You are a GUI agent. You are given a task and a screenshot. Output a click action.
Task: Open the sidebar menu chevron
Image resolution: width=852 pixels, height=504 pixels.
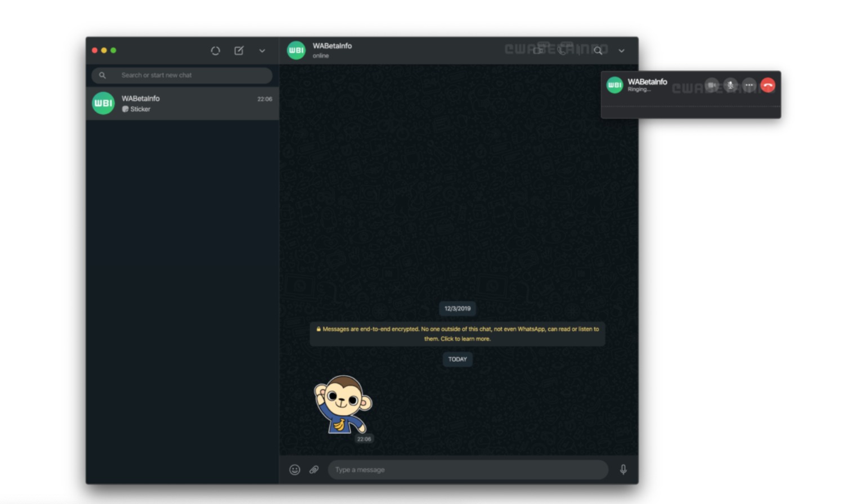point(262,51)
